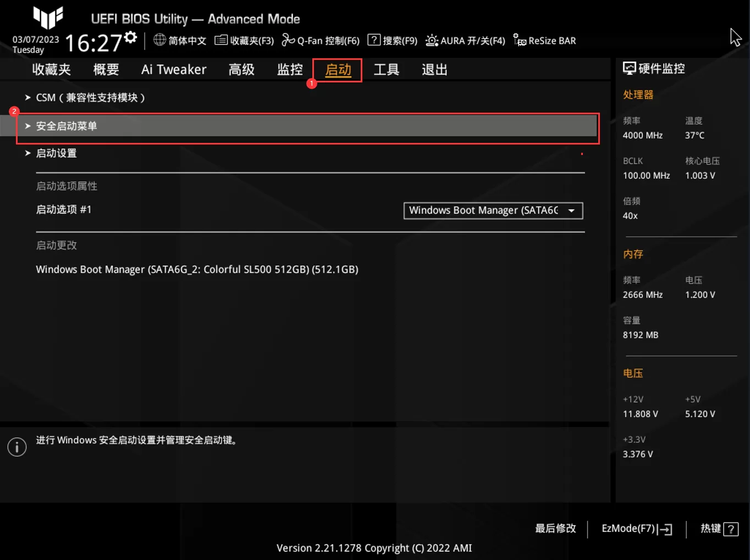The height and width of the screenshot is (560, 750).
Task: Expand the 启动设置 submenu
Action: (56, 153)
